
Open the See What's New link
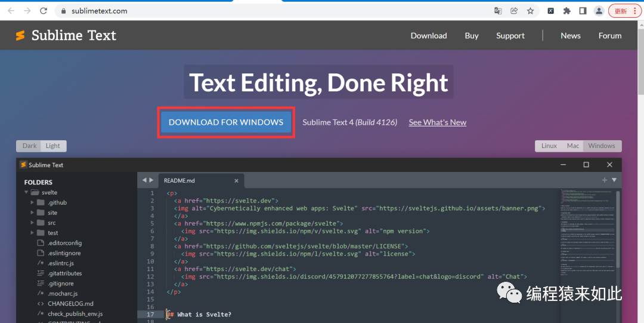click(x=438, y=122)
